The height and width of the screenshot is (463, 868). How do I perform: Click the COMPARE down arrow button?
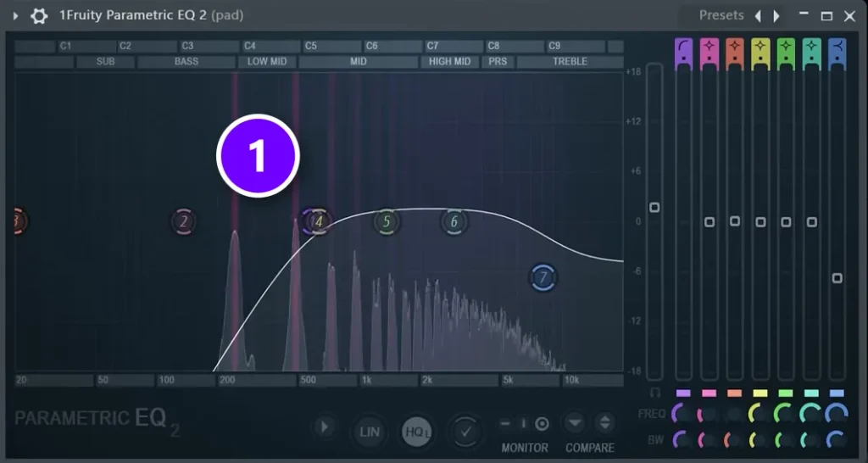click(576, 423)
